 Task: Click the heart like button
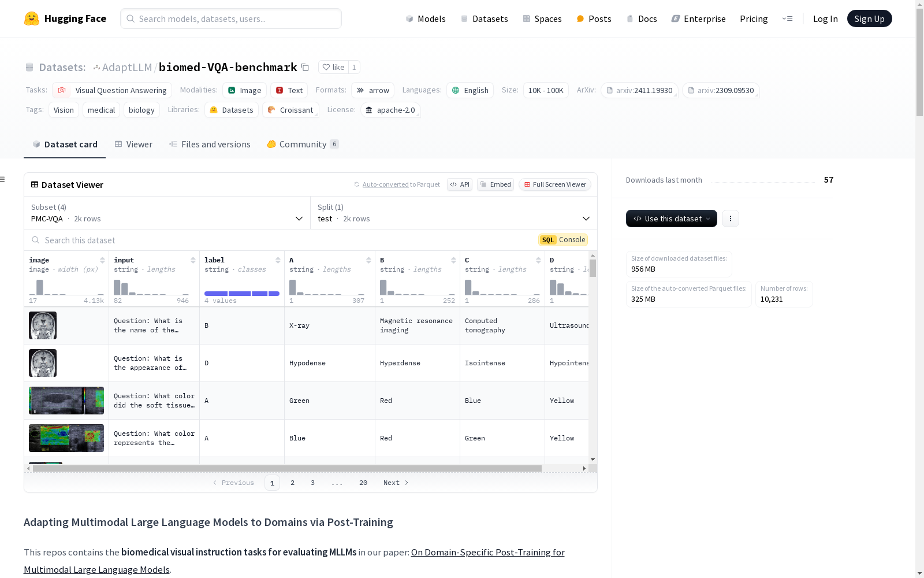point(333,67)
